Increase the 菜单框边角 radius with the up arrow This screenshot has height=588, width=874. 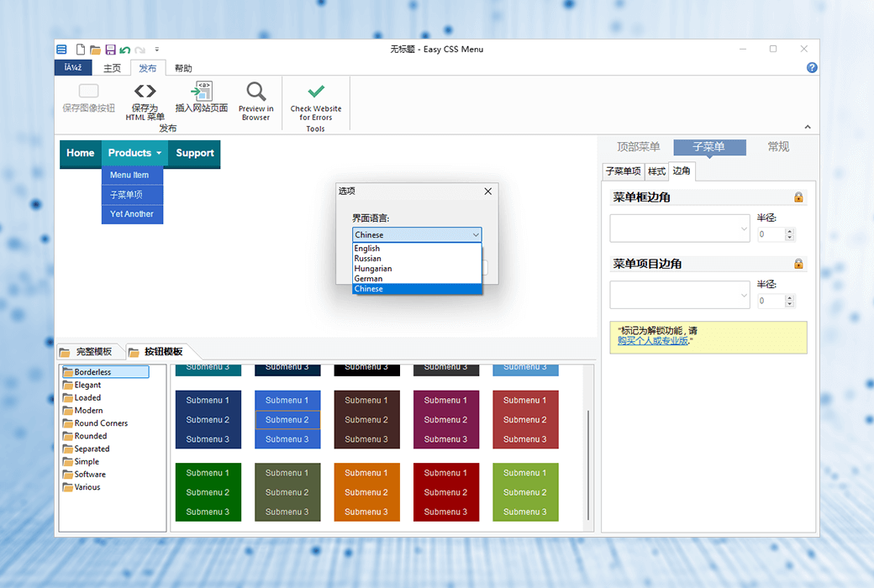[789, 231]
